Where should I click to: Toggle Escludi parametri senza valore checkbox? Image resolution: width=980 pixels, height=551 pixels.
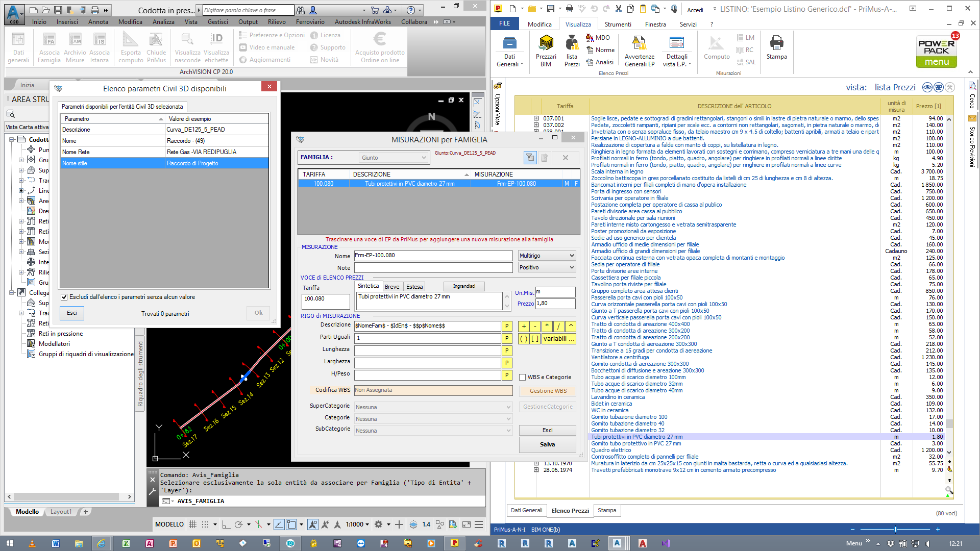(x=64, y=297)
